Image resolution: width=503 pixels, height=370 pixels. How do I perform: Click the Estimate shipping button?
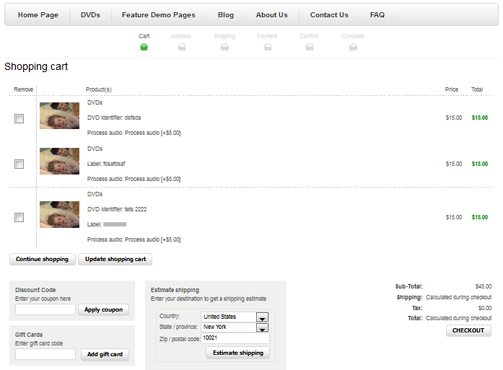tap(238, 353)
